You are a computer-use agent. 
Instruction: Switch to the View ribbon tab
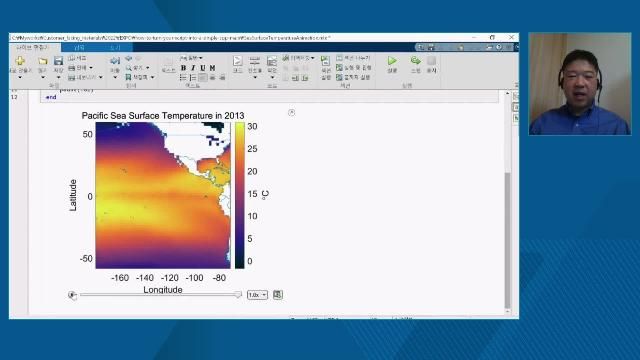[x=115, y=48]
